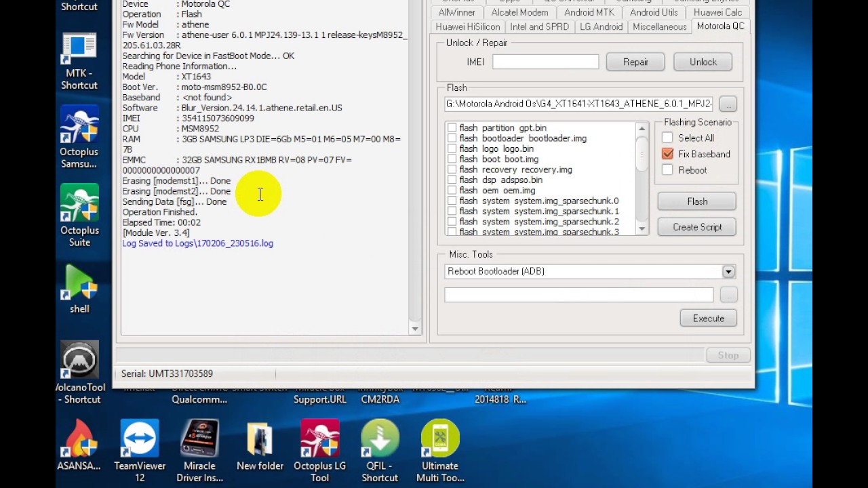
Task: Switch to Android MTK tab
Action: coord(589,12)
